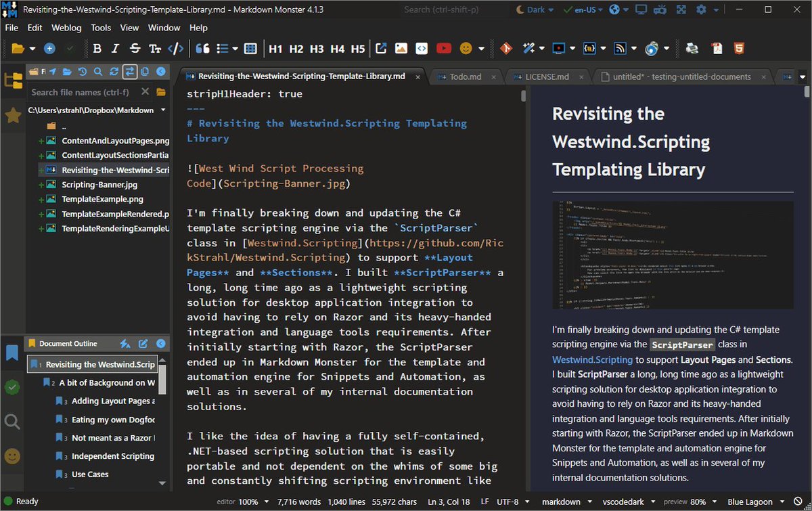Apply strikethrough formatting
This screenshot has width=812, height=511.
(135, 49)
